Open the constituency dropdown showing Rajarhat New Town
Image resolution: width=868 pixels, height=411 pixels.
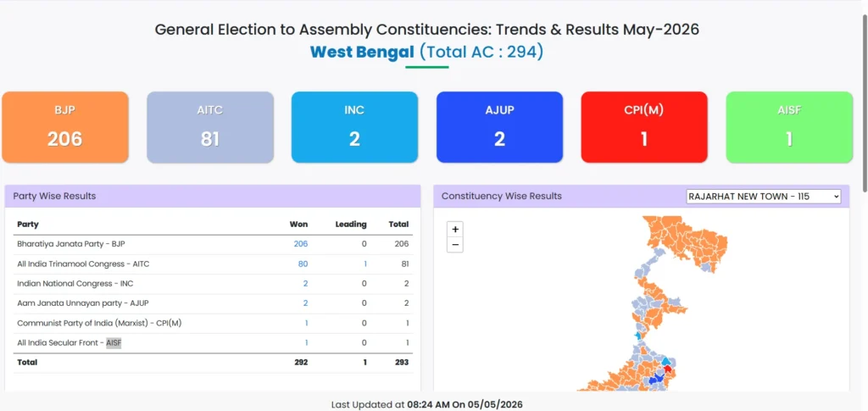(x=764, y=197)
